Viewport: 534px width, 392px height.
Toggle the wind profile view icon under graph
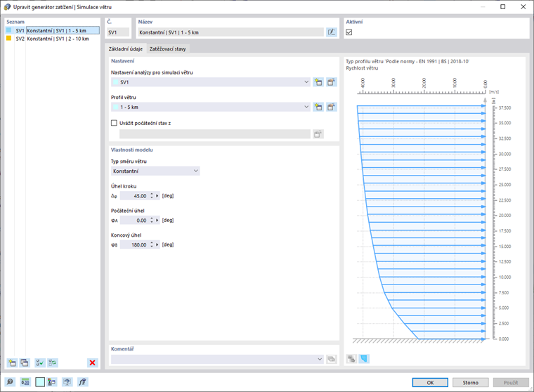[x=364, y=358]
